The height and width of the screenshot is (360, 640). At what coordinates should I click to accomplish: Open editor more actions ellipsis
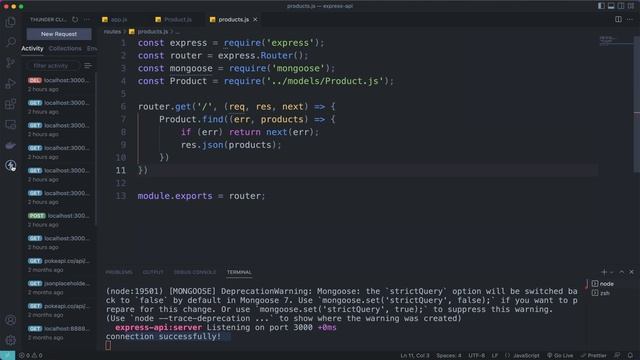pos(630,19)
